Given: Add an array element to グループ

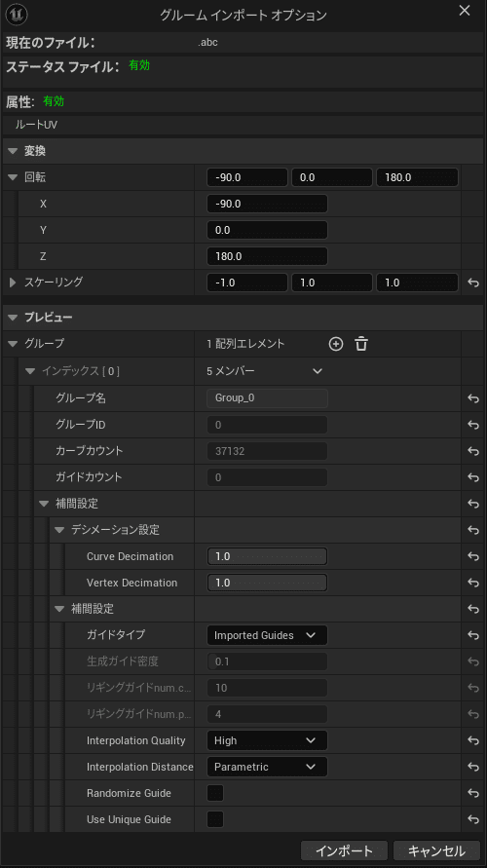Looking at the screenshot, I should tap(336, 344).
